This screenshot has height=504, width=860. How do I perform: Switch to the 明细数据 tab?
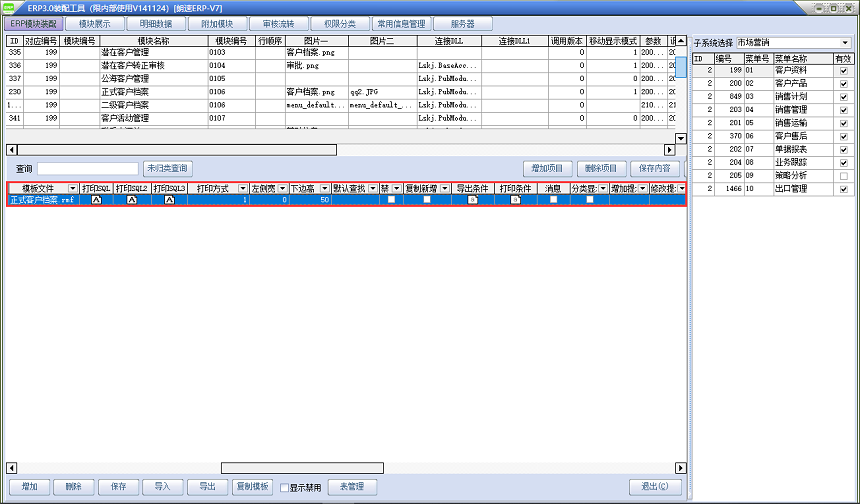(155, 23)
